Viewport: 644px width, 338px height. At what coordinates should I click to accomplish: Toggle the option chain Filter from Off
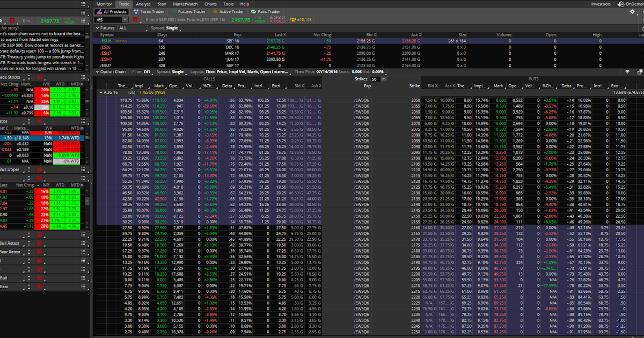click(145, 71)
